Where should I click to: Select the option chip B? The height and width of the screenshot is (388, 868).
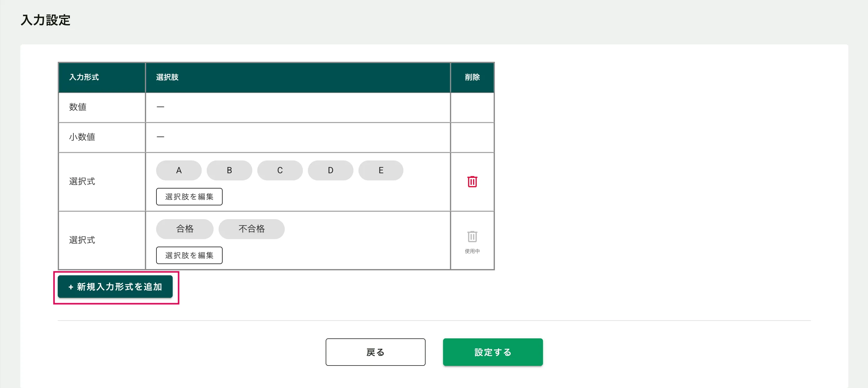coord(229,170)
